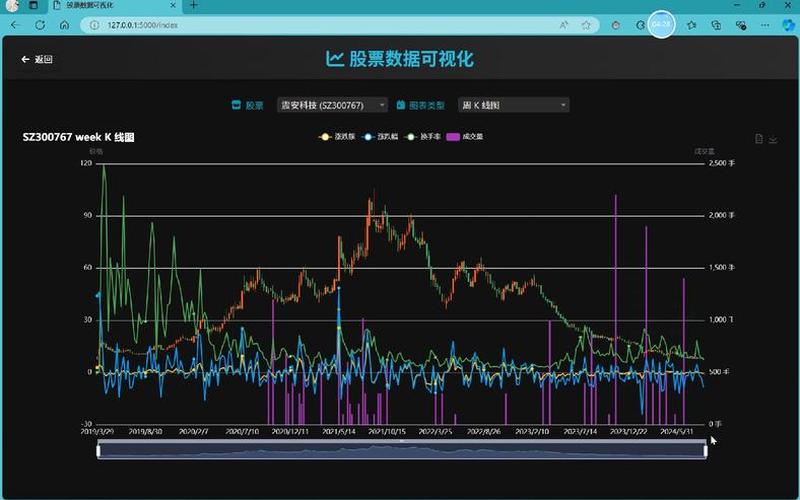Viewport: 800px width, 500px height.
Task: Click the SZ300767 week K 线图 chart title
Action: (79, 137)
